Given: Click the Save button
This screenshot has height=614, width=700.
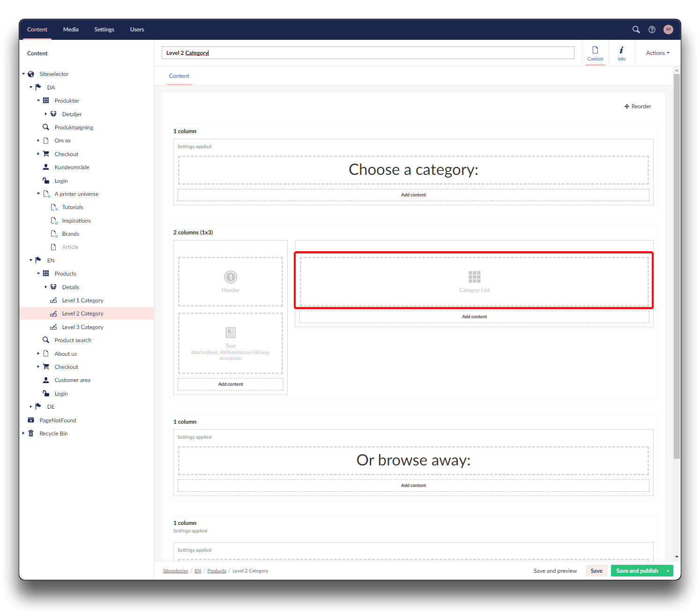Looking at the screenshot, I should point(596,571).
